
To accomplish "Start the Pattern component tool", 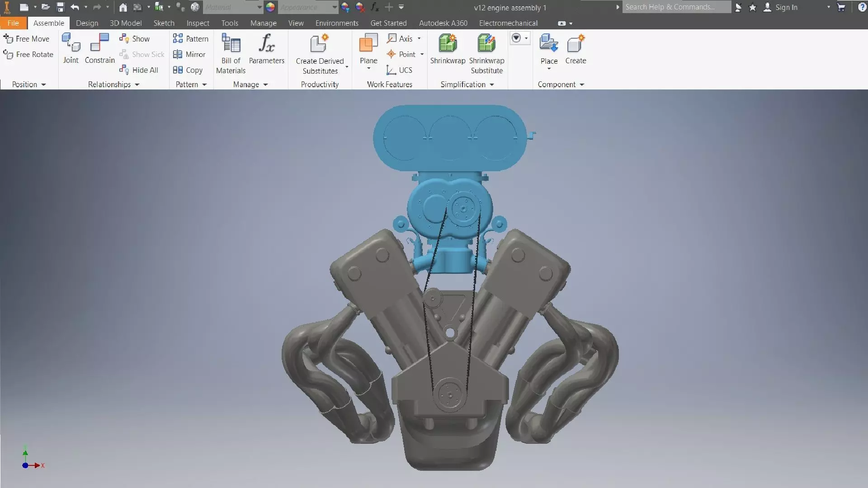I will point(190,39).
